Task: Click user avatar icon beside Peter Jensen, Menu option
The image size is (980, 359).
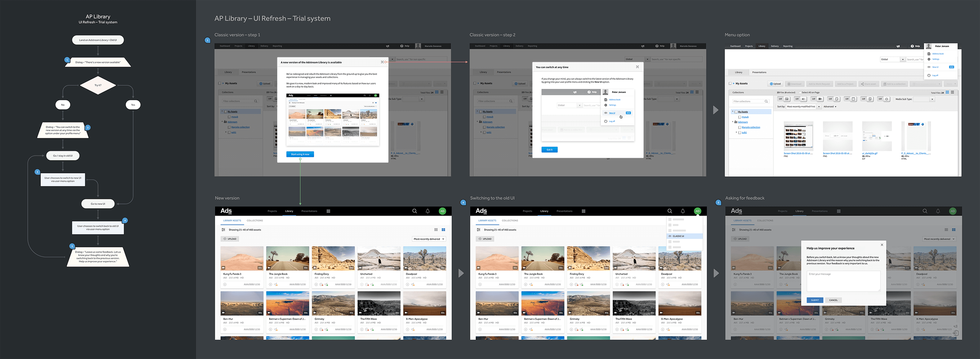Action: [x=929, y=46]
